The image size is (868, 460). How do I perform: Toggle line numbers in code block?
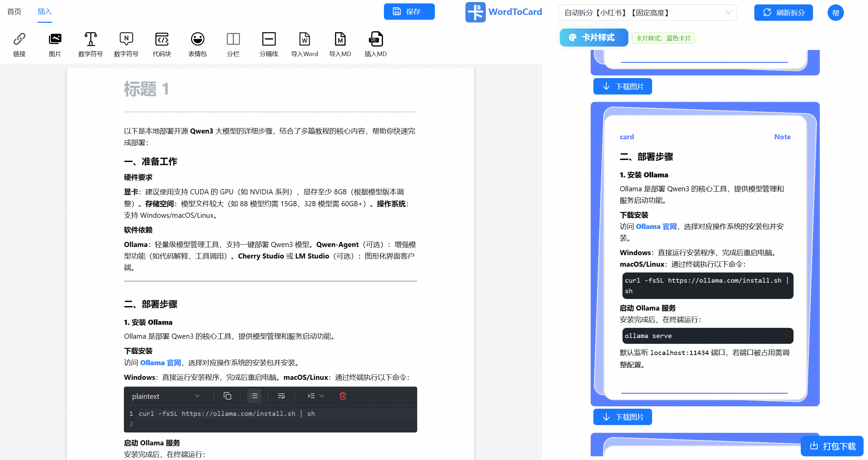254,396
